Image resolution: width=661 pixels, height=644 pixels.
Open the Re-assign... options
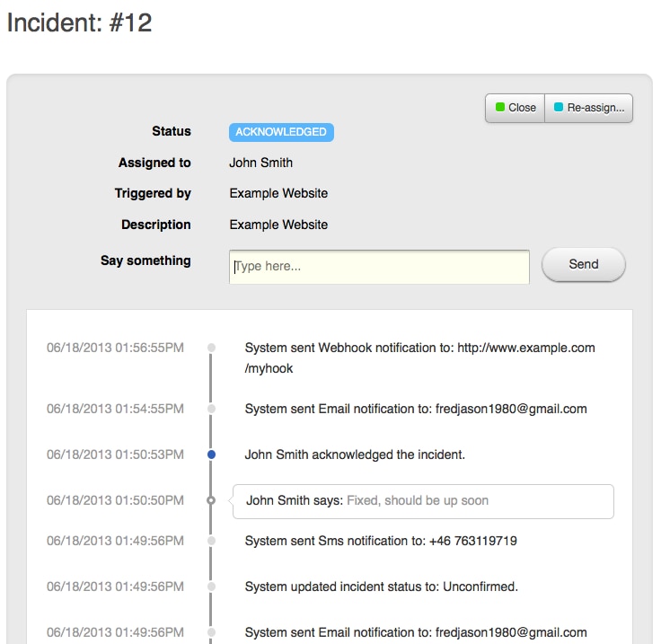pyautogui.click(x=588, y=108)
